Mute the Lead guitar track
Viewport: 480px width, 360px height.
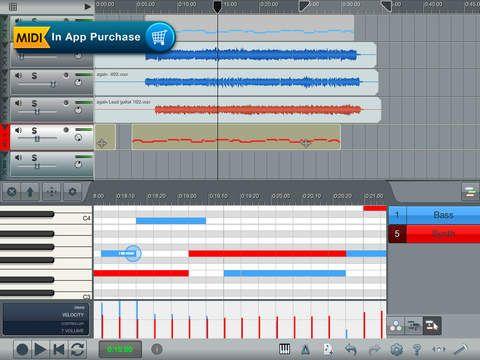pos(18,103)
